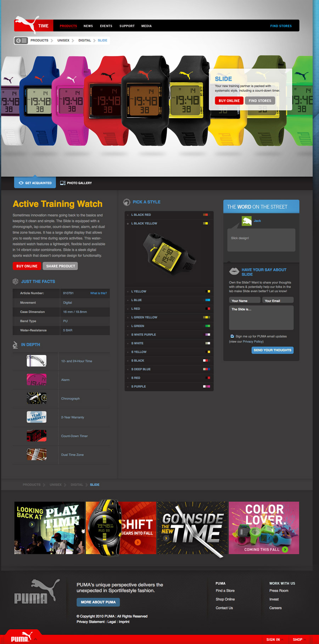Screen dimensions: 319x644
Task: Click the black-yellow watch preview under Pick a Style
Action: [x=169, y=254]
